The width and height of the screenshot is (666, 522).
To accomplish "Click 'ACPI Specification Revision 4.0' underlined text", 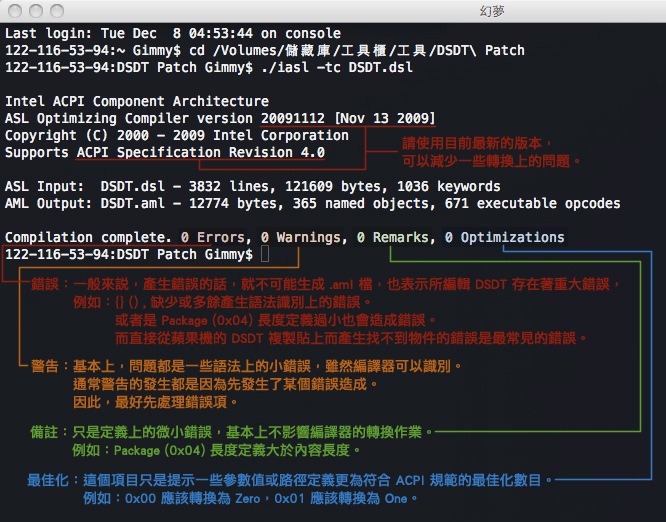I will point(200,152).
